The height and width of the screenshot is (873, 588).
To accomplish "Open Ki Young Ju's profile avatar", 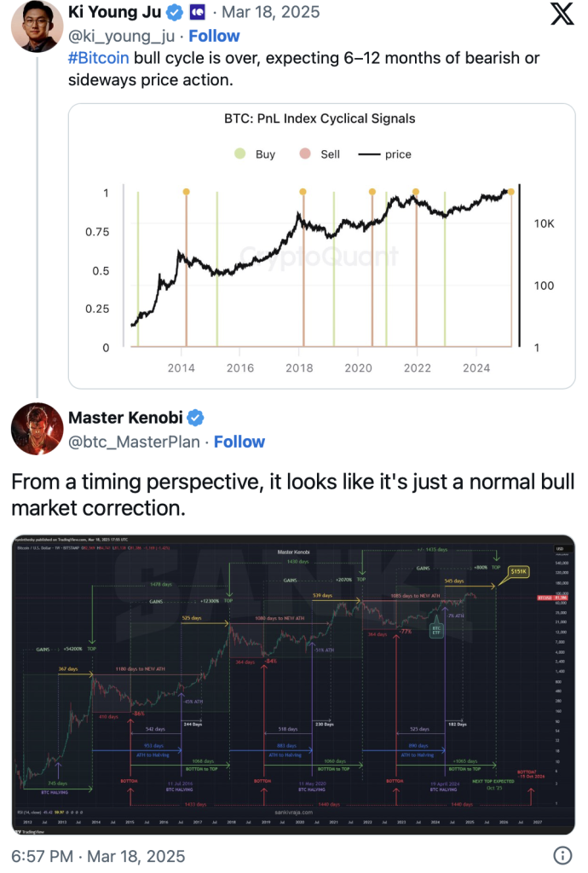I will coord(37,26).
